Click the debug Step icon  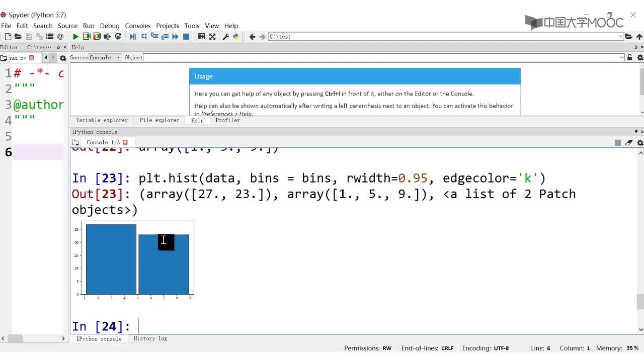coord(144,37)
